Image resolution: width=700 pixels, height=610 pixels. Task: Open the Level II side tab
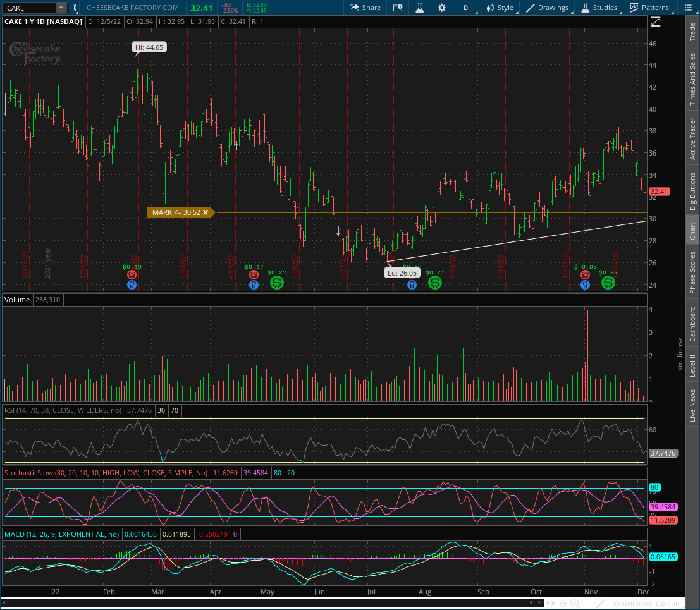point(692,365)
